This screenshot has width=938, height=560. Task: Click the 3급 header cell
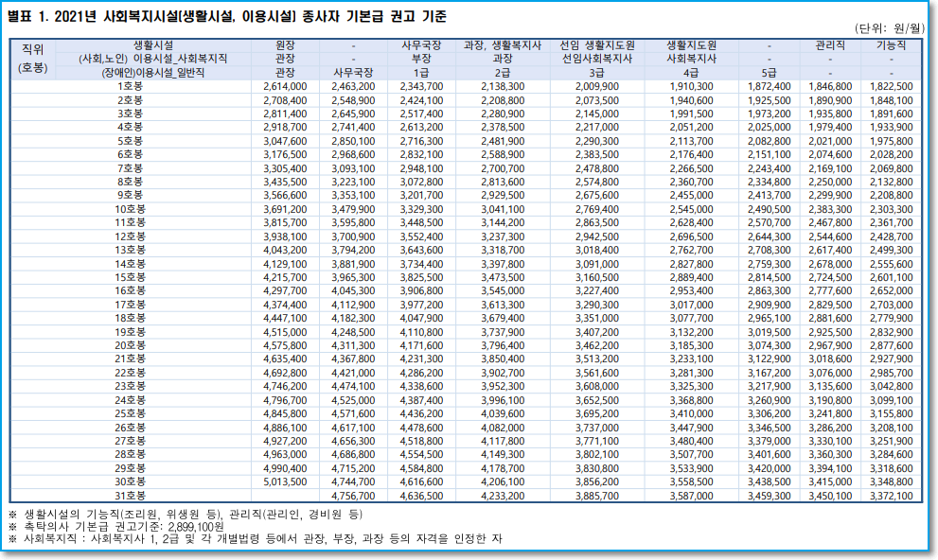pyautogui.click(x=597, y=72)
